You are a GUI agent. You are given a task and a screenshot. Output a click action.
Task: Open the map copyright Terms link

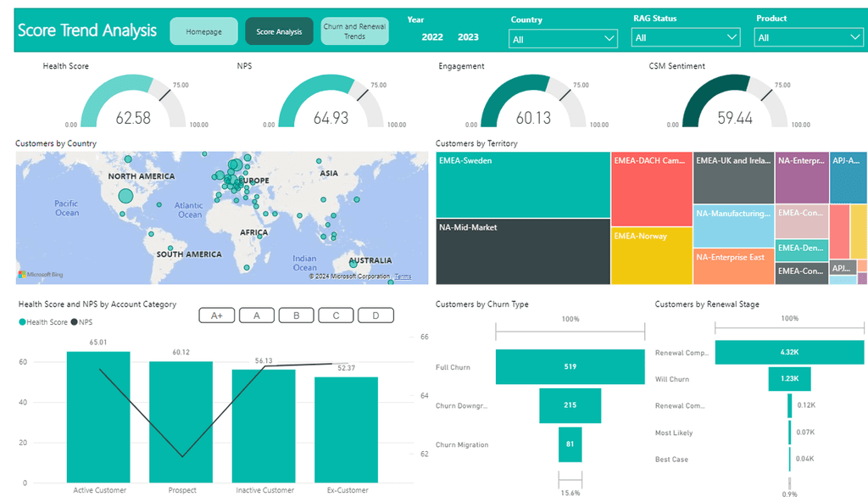point(404,276)
